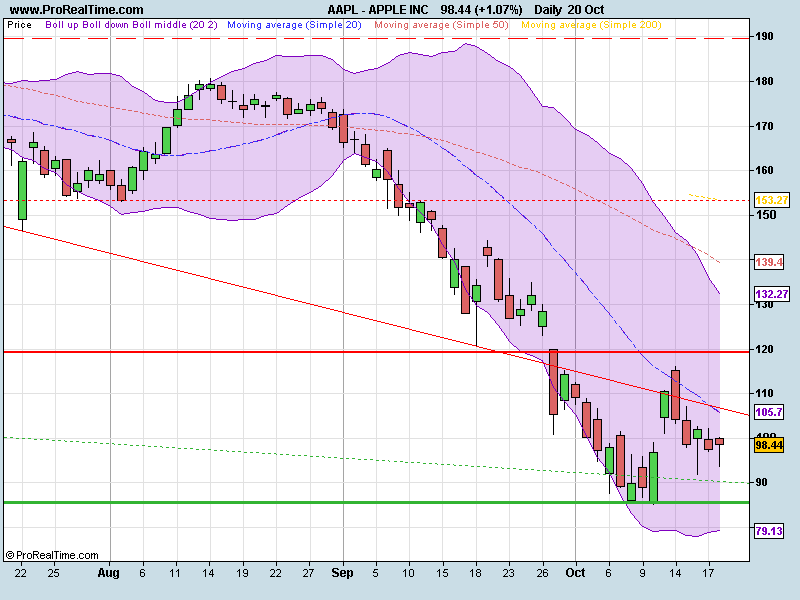Select the Bollinger bands (20 2) legend
This screenshot has width=800, height=600.
(131, 24)
